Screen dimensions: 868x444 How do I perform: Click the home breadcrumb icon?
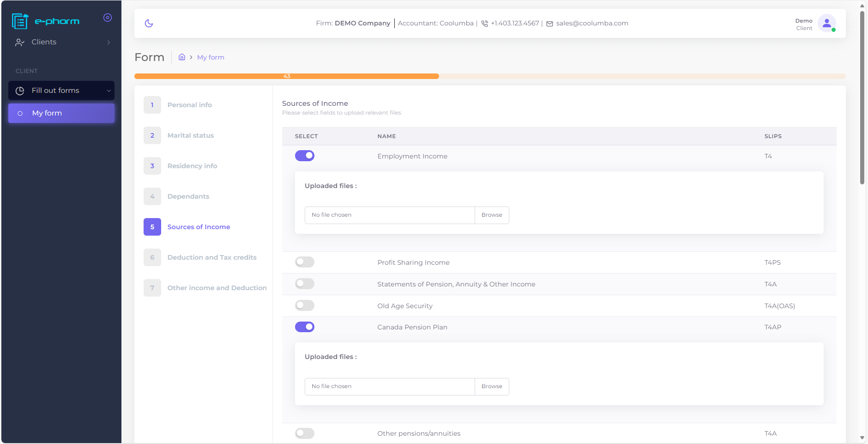pyautogui.click(x=182, y=57)
